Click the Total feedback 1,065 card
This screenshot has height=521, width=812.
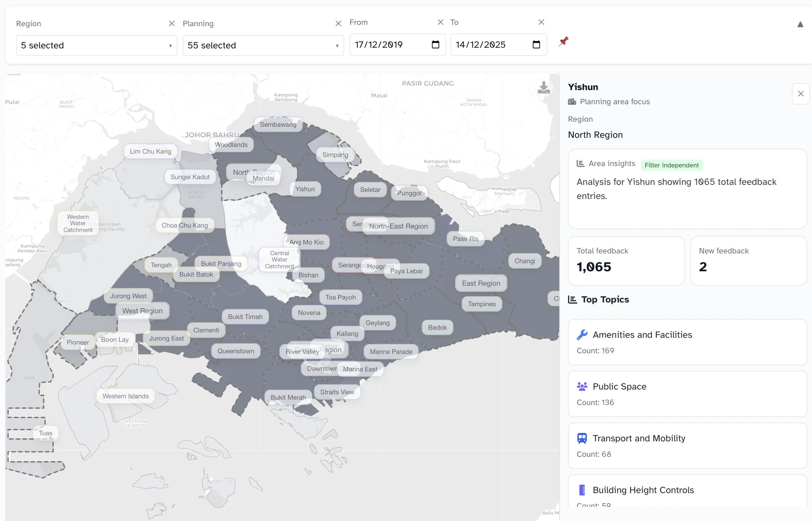[x=626, y=261]
